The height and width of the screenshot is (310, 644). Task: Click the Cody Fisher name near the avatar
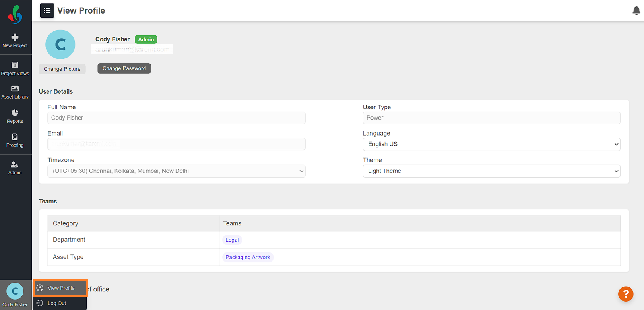[113, 39]
